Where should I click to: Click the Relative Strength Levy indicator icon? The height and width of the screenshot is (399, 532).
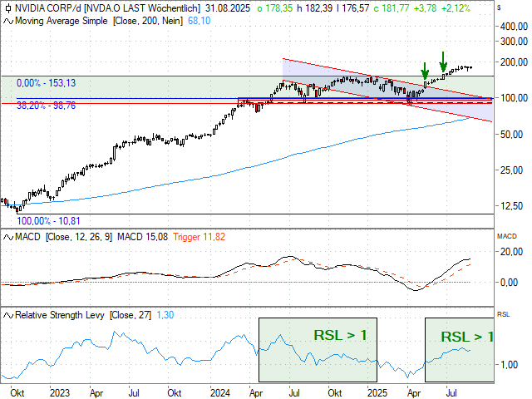[8, 316]
